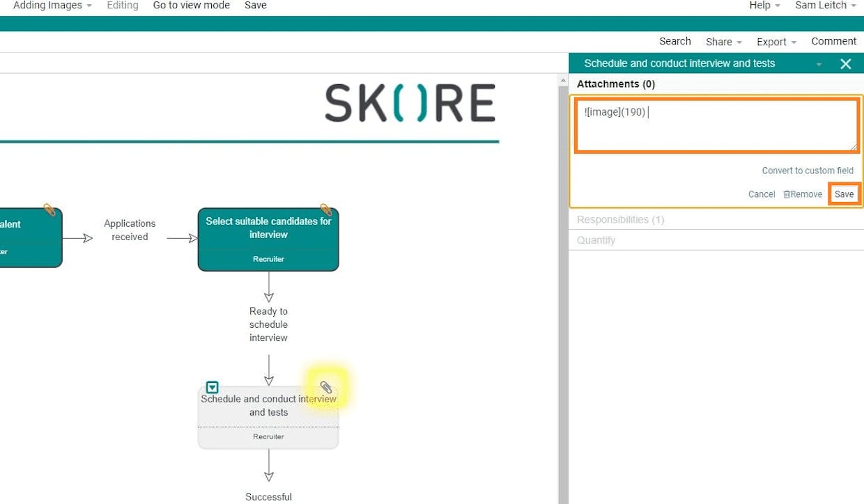This screenshot has width=864, height=504.
Task: Click the Attachments (0) section header
Action: click(616, 84)
